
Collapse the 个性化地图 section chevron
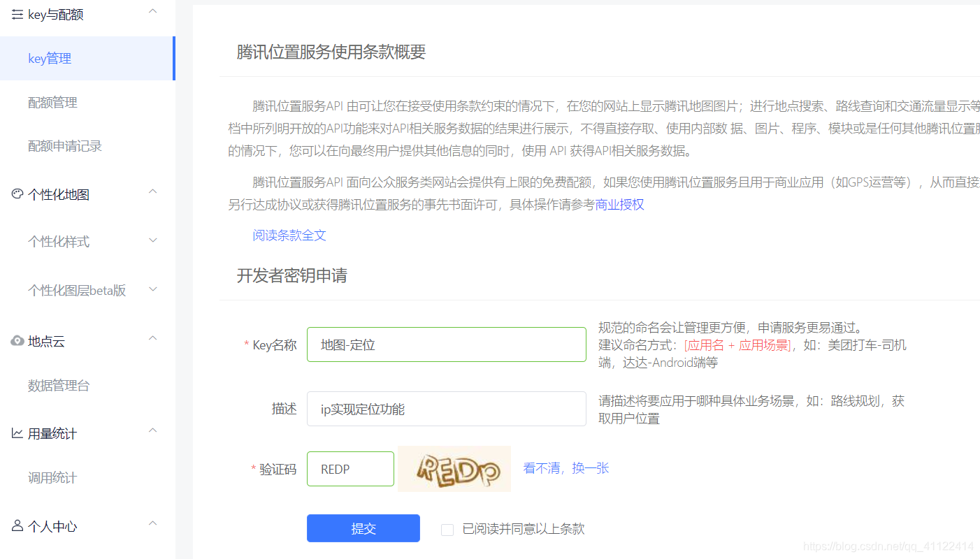[153, 191]
